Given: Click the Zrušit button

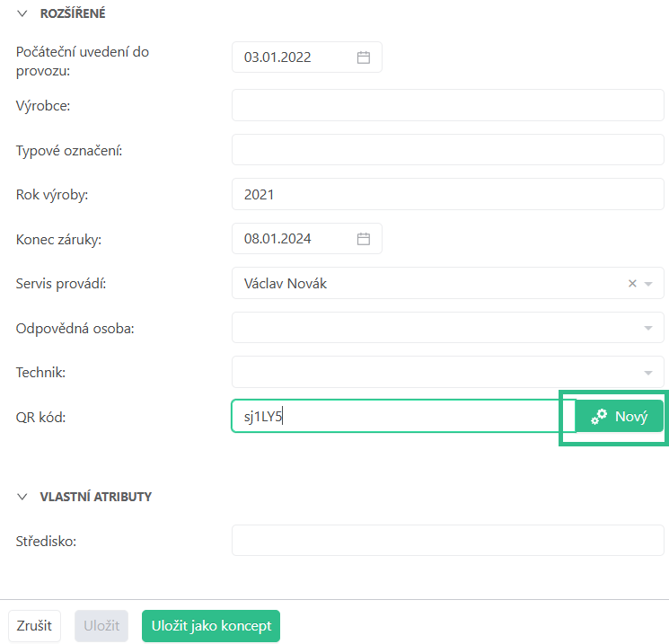Looking at the screenshot, I should (x=34, y=626).
